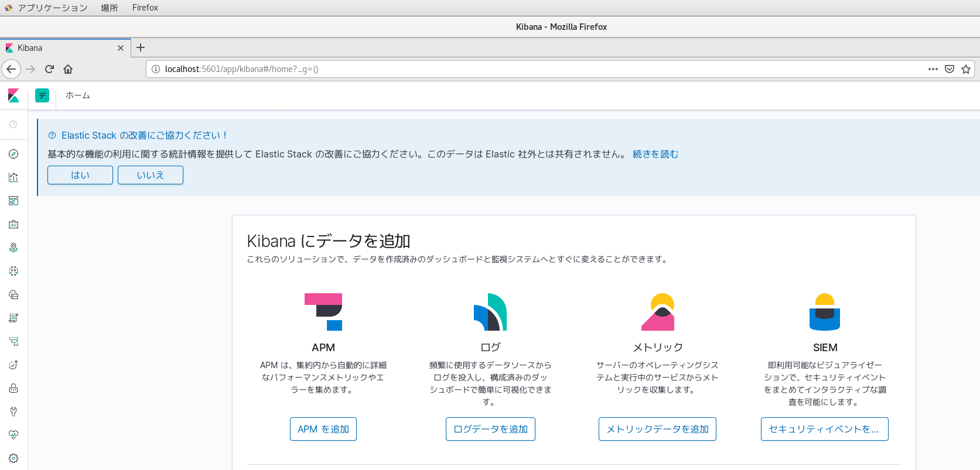The image size is (980, 470).
Task: Click the はい button
Action: pos(80,175)
